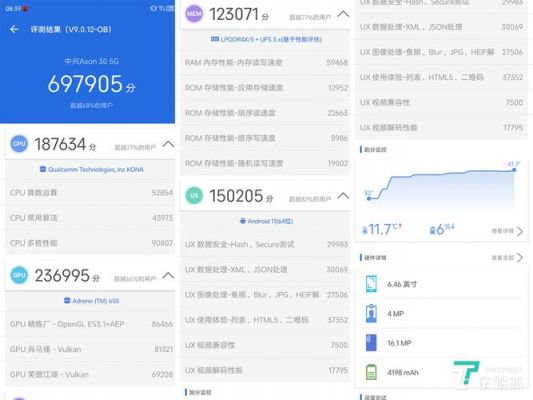Collapse the MEM 123071 score section
This screenshot has width=533, height=400.
click(x=343, y=14)
